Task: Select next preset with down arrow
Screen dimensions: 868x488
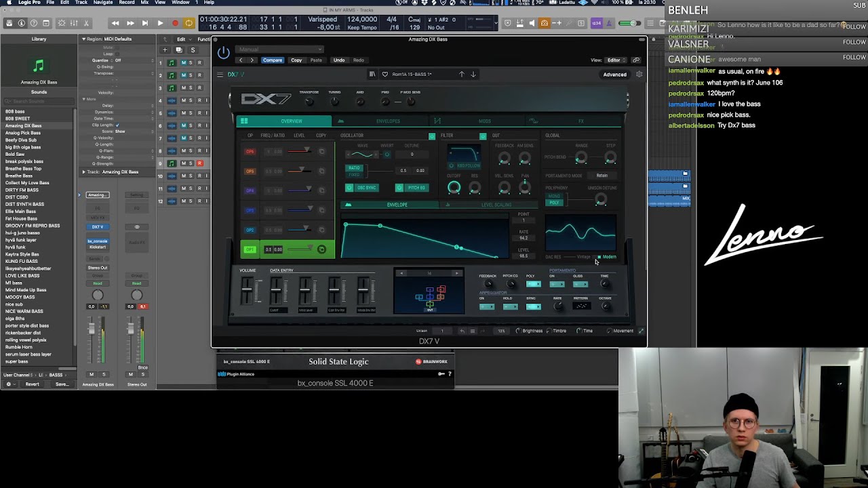Action: [473, 75]
